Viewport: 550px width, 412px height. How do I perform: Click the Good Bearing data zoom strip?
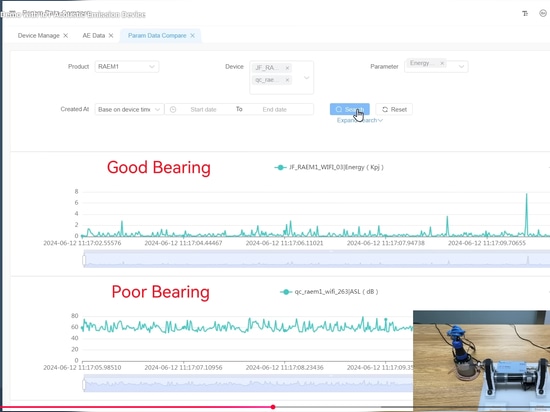pyautogui.click(x=317, y=260)
